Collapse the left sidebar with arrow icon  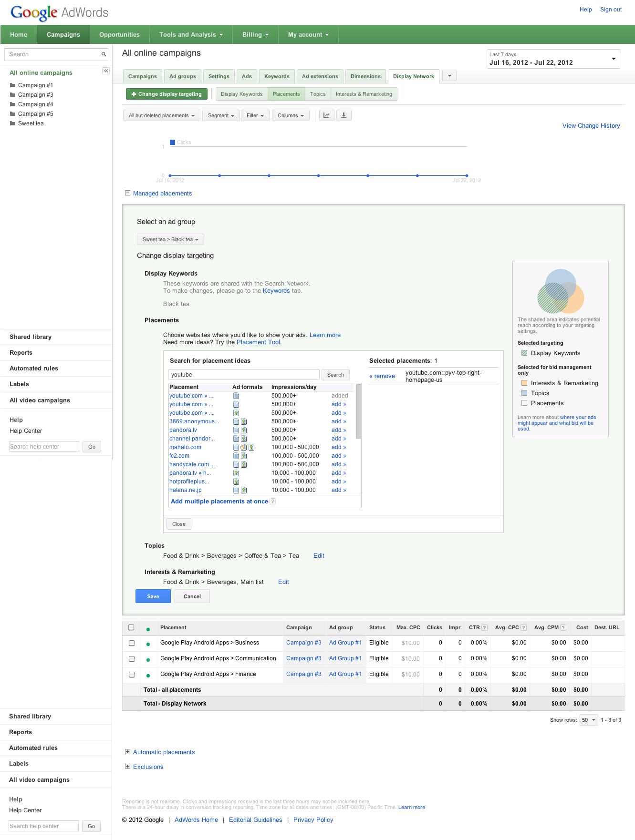(106, 71)
